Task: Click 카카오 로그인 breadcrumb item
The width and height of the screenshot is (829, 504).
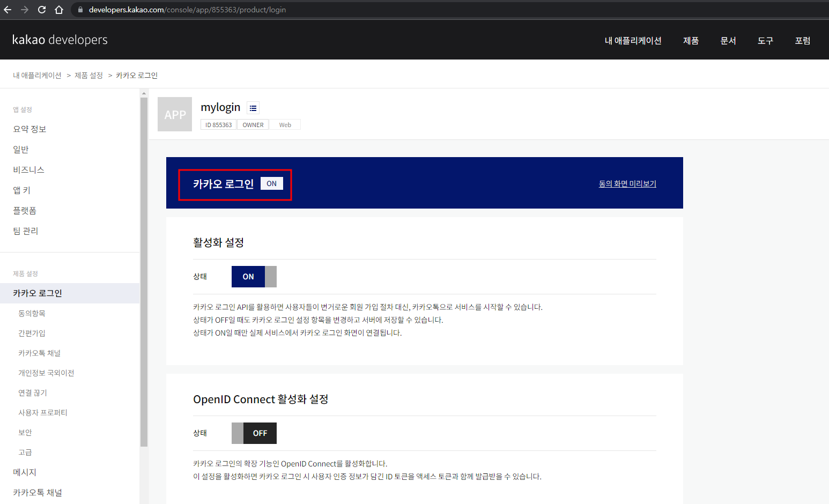Action: coord(137,76)
